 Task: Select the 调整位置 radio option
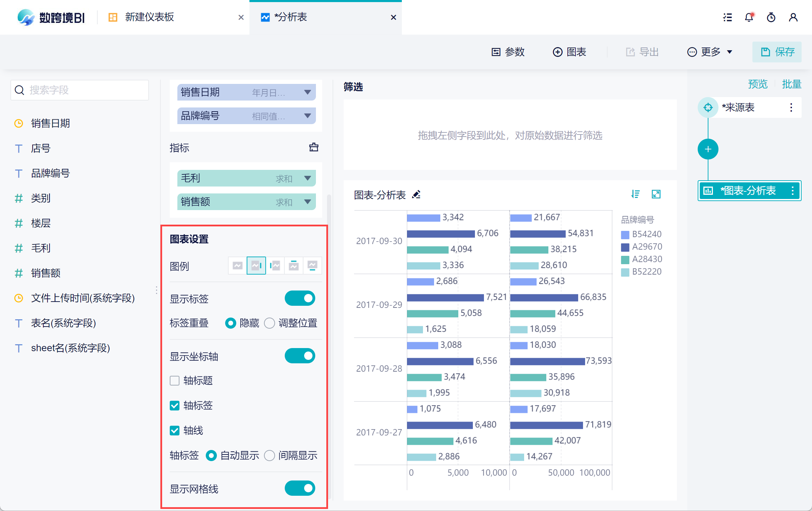pyautogui.click(x=270, y=323)
